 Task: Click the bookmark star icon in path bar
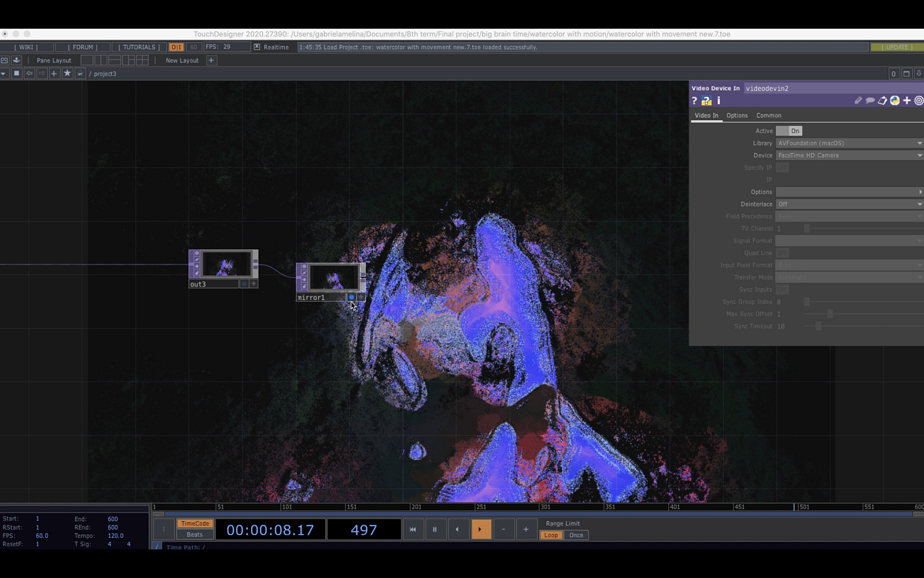pos(67,73)
